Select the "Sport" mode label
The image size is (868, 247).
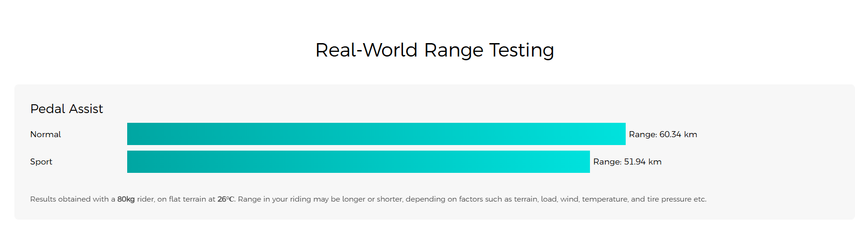point(41,162)
